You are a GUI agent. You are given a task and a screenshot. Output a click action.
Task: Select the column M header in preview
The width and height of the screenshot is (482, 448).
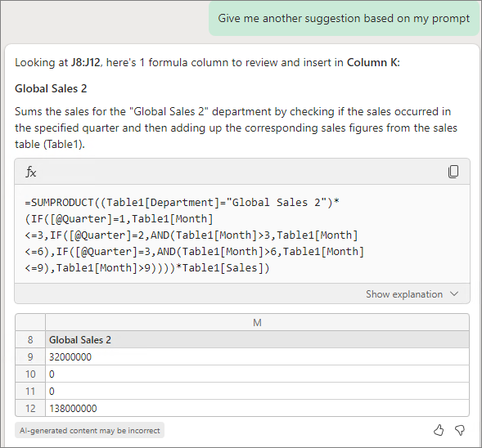[x=257, y=322]
